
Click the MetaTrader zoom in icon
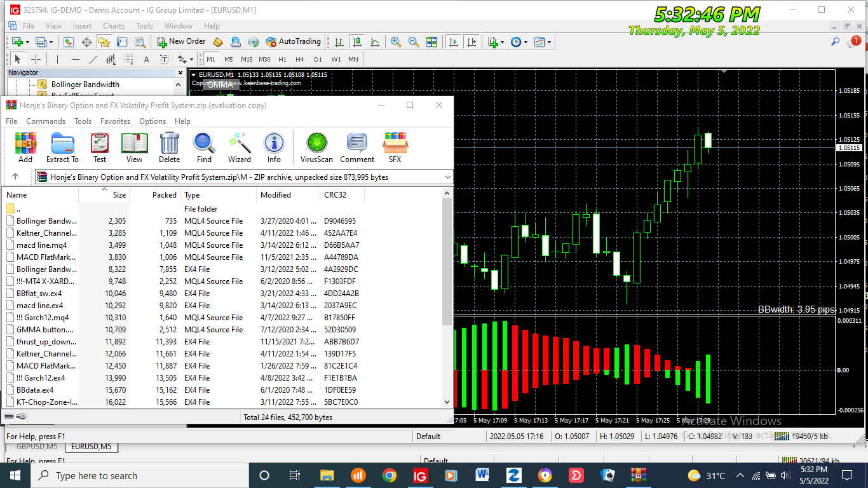396,42
